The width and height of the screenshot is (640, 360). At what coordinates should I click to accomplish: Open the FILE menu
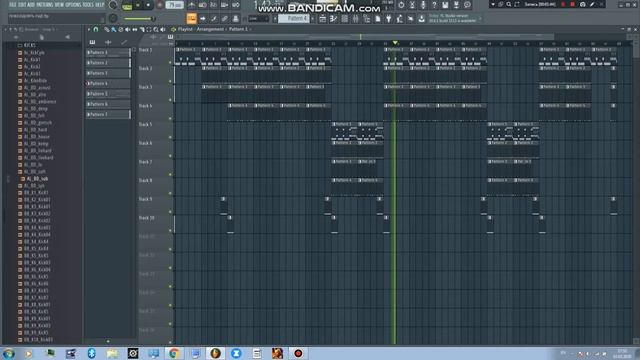[12, 5]
